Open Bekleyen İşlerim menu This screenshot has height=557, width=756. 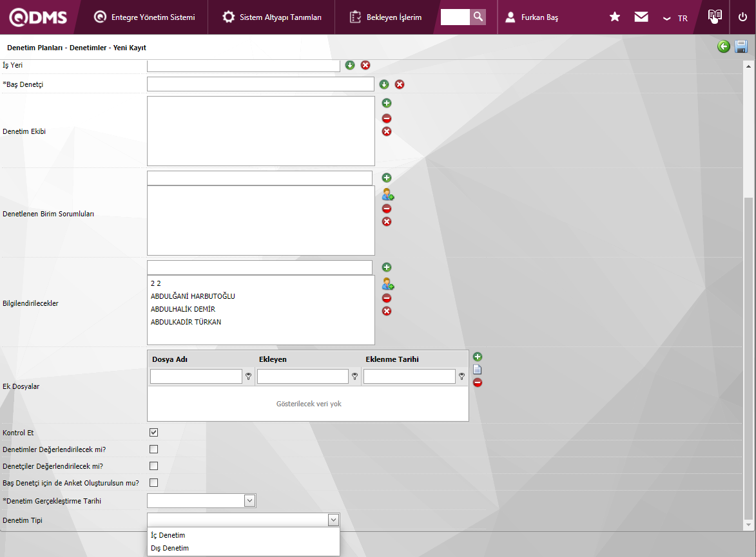[x=385, y=17]
